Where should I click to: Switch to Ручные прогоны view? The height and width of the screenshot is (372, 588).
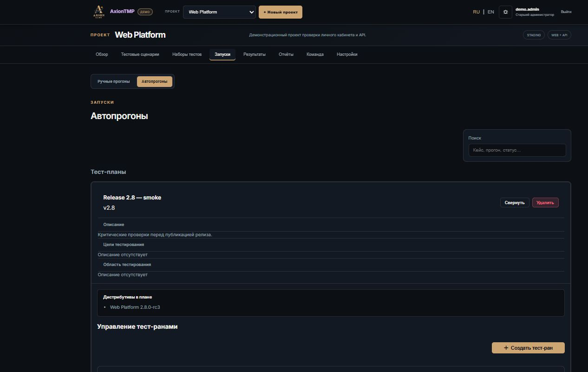tap(114, 81)
